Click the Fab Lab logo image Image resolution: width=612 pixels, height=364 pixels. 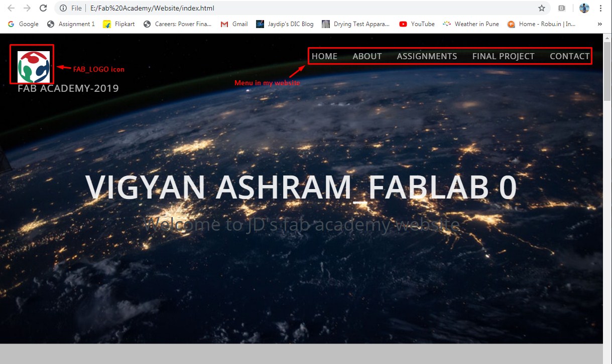[x=33, y=66]
